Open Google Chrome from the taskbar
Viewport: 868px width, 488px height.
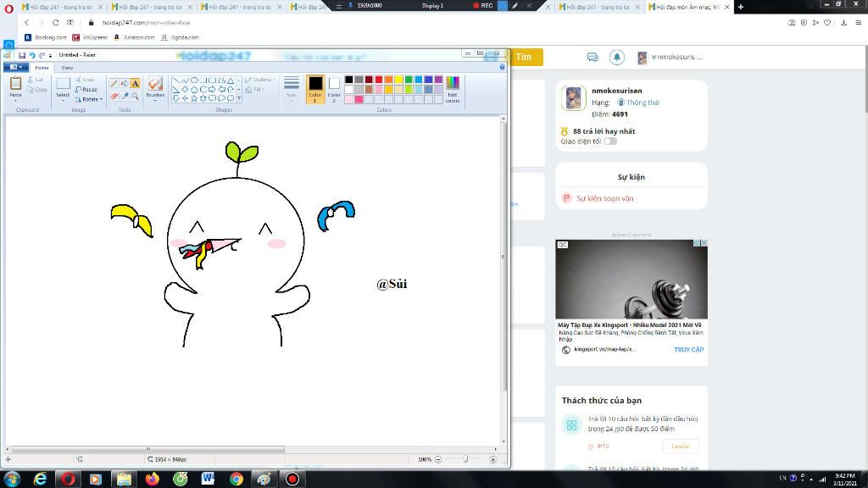pos(236,479)
